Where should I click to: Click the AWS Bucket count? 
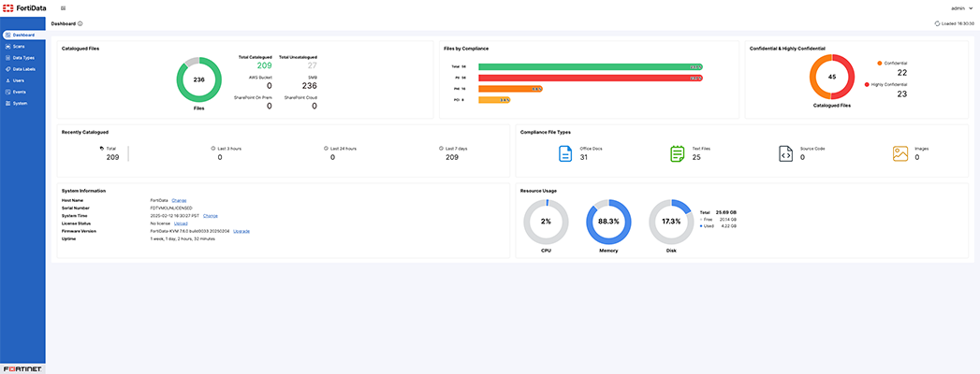point(270,85)
